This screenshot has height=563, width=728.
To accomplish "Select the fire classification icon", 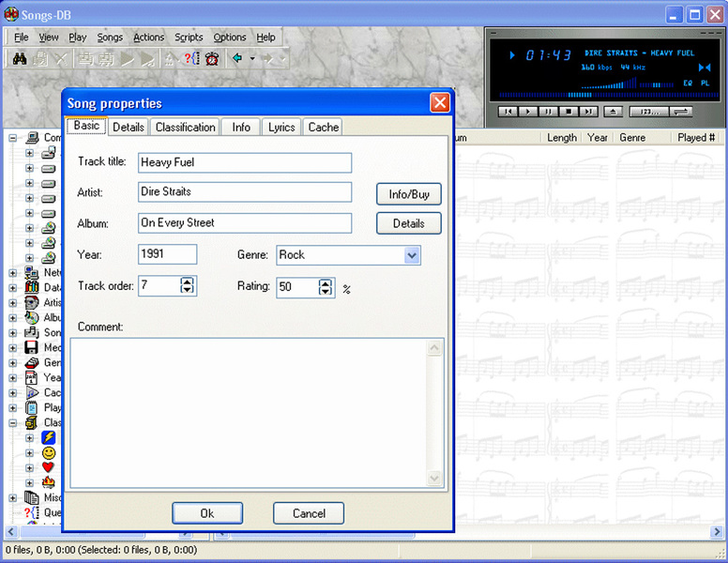I will click(48, 482).
